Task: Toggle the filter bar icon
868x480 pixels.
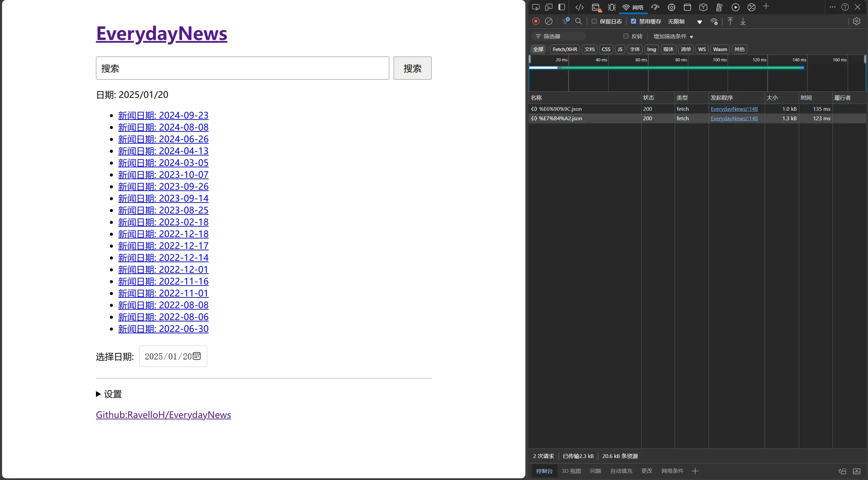Action: pyautogui.click(x=566, y=21)
